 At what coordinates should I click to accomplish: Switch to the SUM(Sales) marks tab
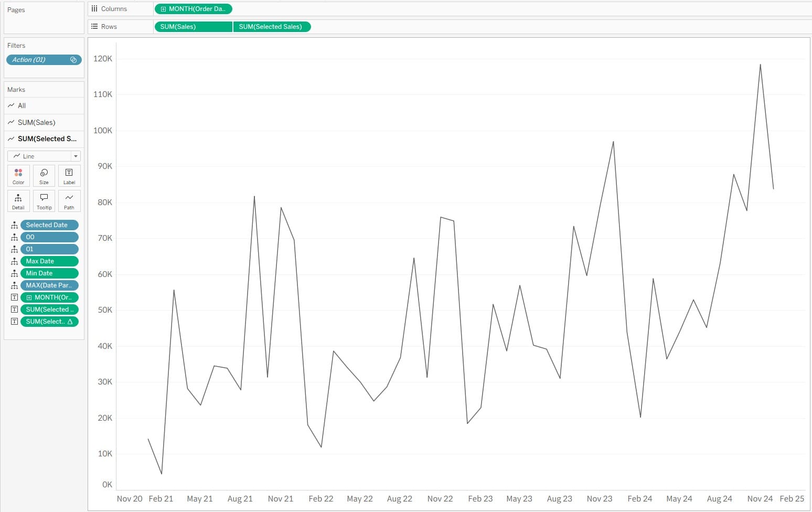pos(36,122)
